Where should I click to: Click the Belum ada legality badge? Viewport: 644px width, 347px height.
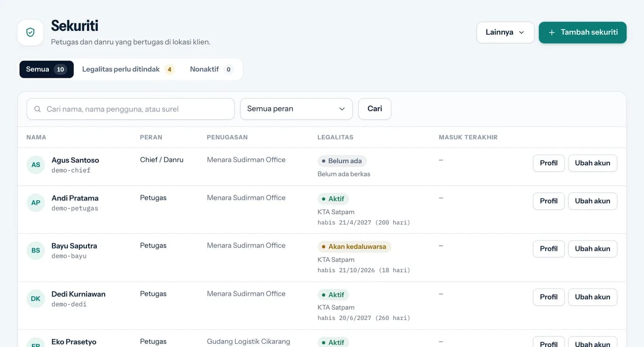(342, 161)
